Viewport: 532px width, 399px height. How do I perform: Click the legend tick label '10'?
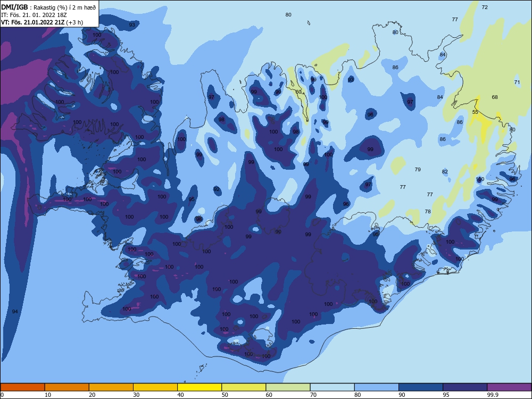[48, 395]
